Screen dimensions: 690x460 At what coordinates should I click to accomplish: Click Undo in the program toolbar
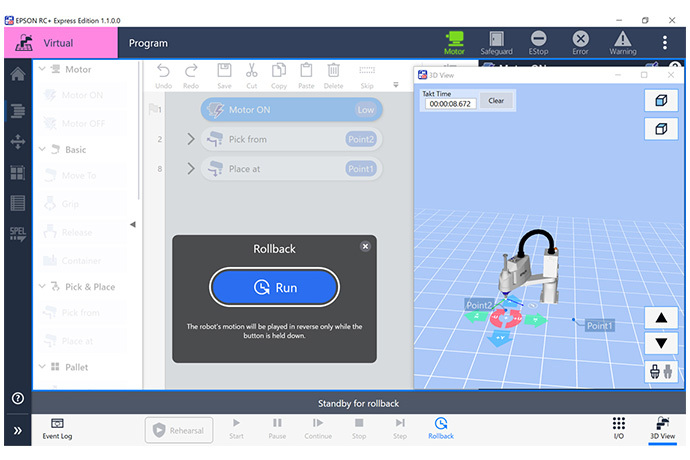(x=164, y=76)
